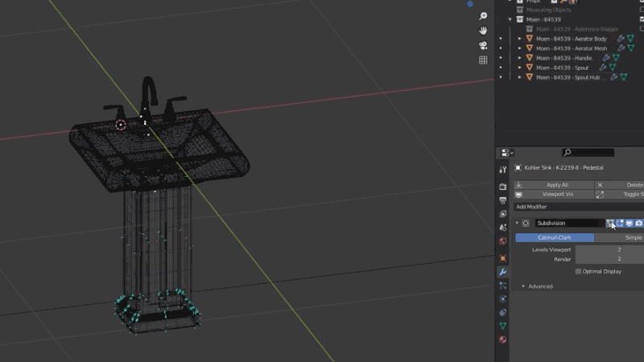Select the Simple subdivision type
This screenshot has height=362, width=644.
pos(619,237)
